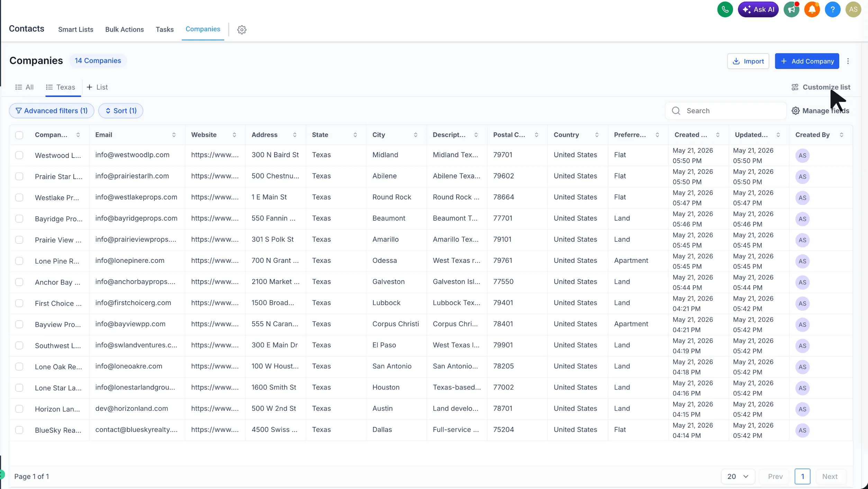Viewport: 868px width, 489px height.
Task: Check the Westwood L... row checkbox
Action: point(19,155)
